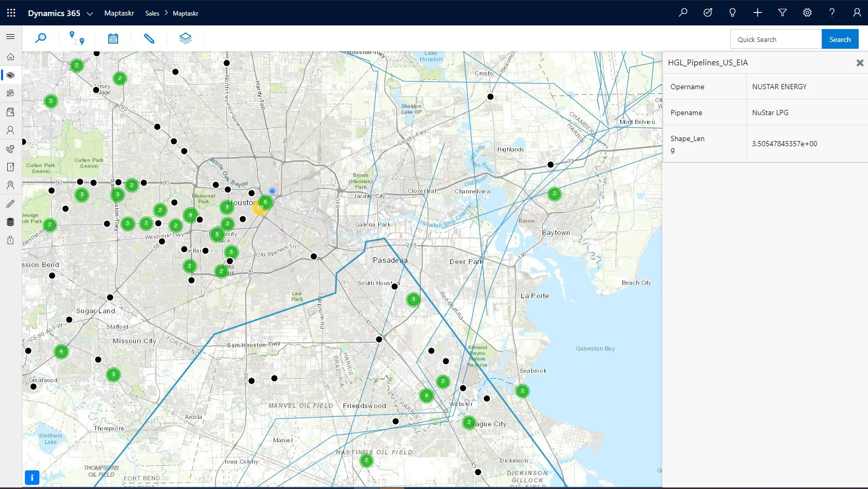The height and width of the screenshot is (489, 868).
Task: Click the green cluster marker numbered 8
Action: click(x=191, y=215)
